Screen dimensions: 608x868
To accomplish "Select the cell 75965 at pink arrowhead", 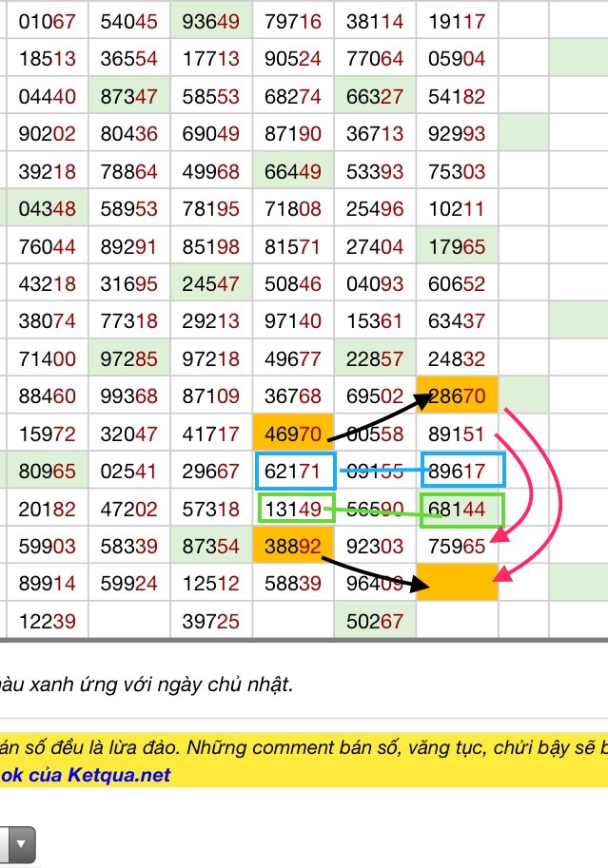I will pyautogui.click(x=457, y=548).
